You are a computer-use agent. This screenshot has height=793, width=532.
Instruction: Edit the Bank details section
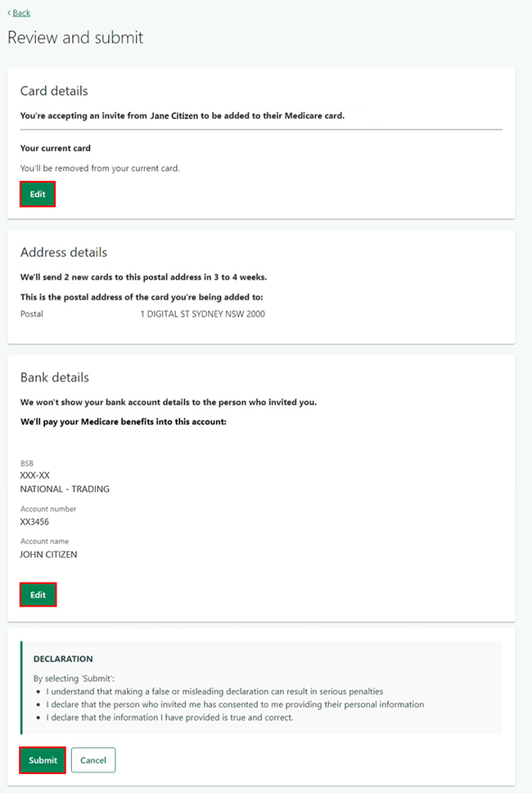click(x=38, y=595)
